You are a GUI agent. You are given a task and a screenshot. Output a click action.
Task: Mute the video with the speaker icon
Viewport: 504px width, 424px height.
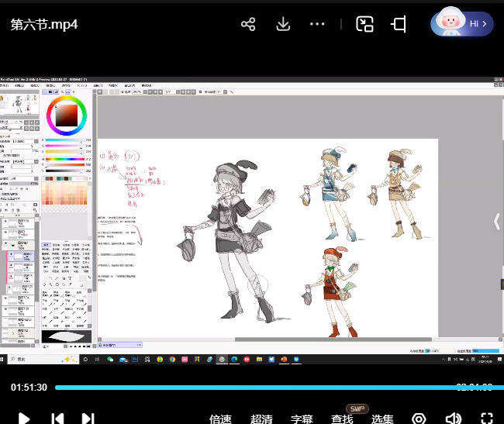point(454,419)
